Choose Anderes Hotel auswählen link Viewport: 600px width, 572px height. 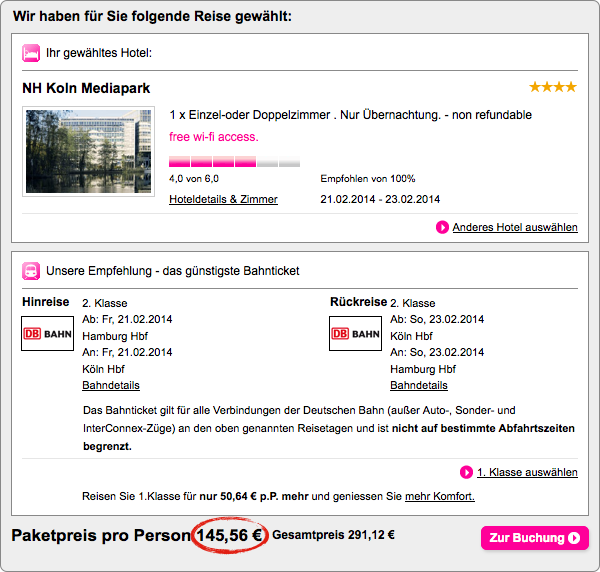click(x=515, y=227)
